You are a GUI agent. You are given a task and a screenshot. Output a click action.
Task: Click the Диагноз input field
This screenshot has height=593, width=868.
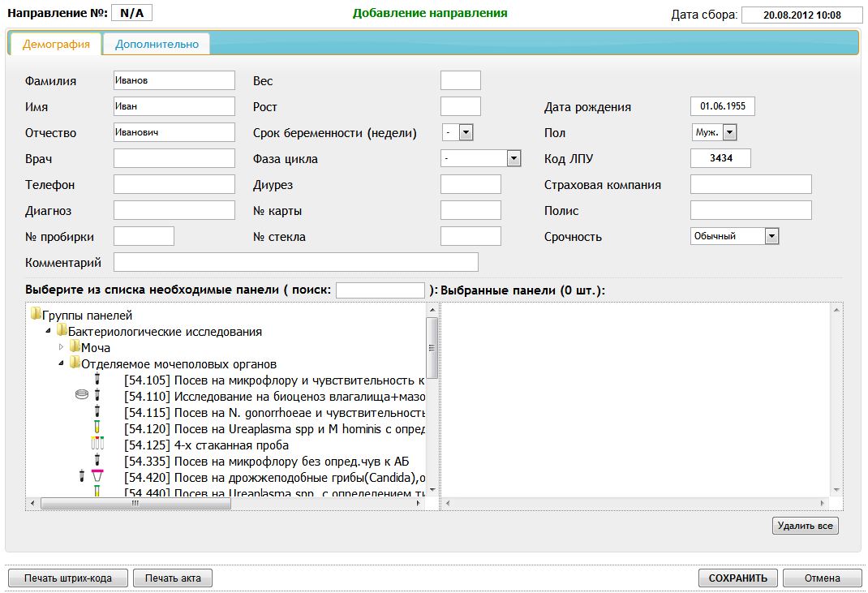[174, 210]
